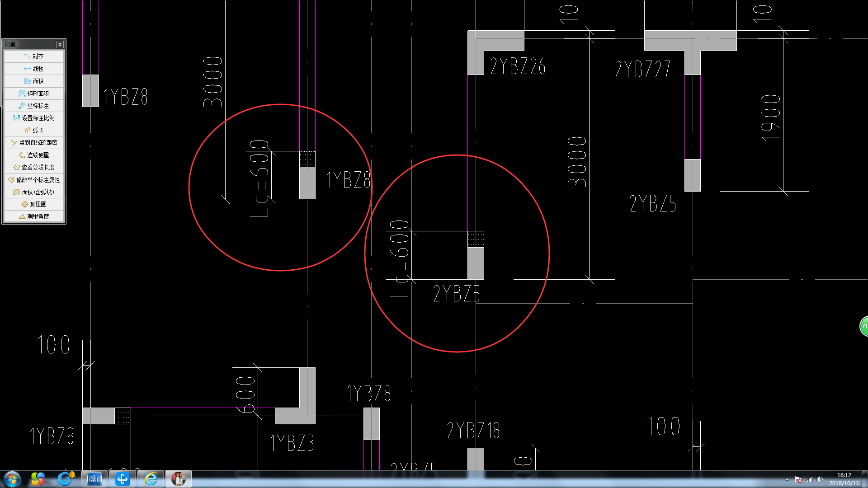Launch the four-color pinwheel taskbar app

point(38,479)
